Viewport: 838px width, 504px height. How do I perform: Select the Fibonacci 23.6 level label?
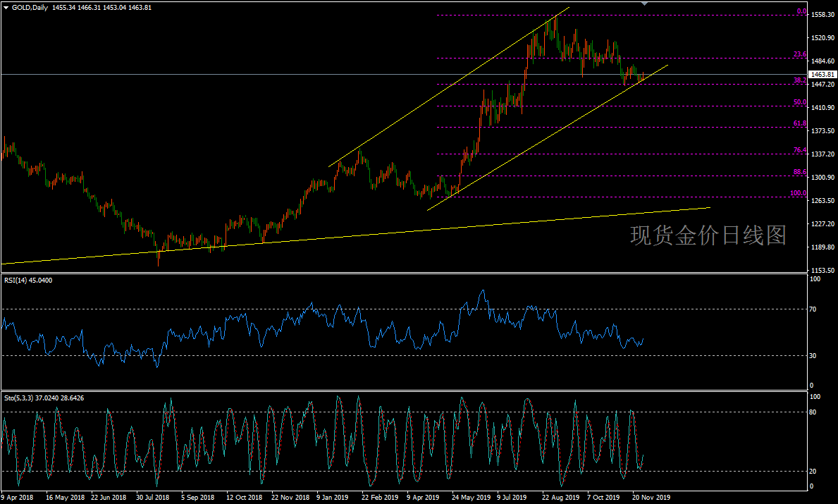pyautogui.click(x=800, y=54)
